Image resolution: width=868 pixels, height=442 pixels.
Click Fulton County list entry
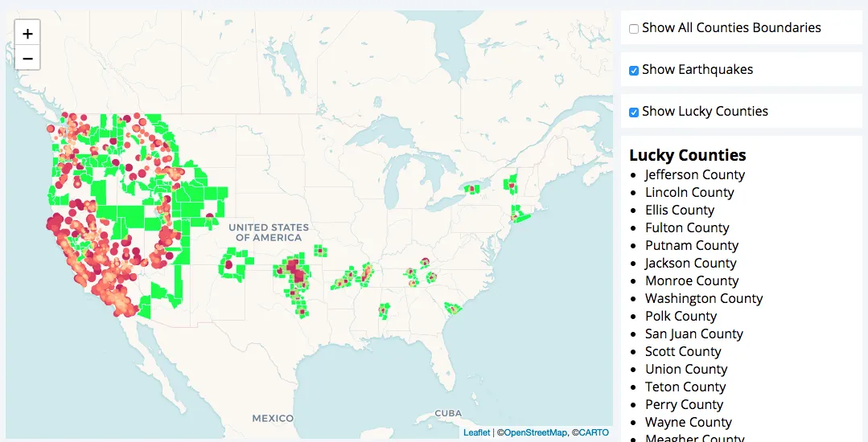(x=686, y=227)
